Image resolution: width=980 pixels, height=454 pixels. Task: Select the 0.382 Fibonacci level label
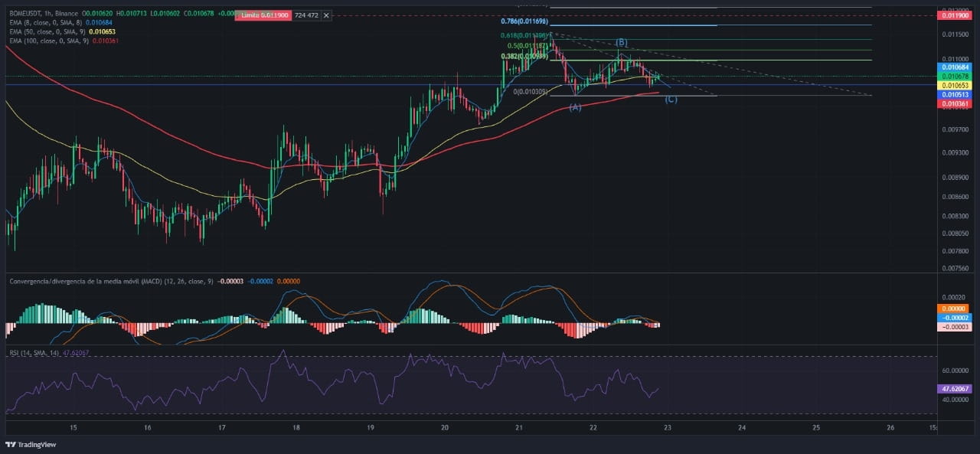[526, 56]
